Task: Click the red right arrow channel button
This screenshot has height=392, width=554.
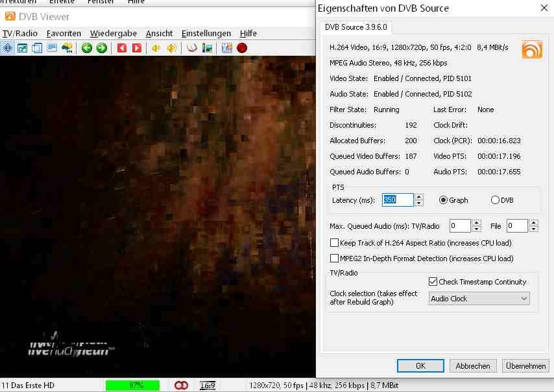Action: coord(136,48)
